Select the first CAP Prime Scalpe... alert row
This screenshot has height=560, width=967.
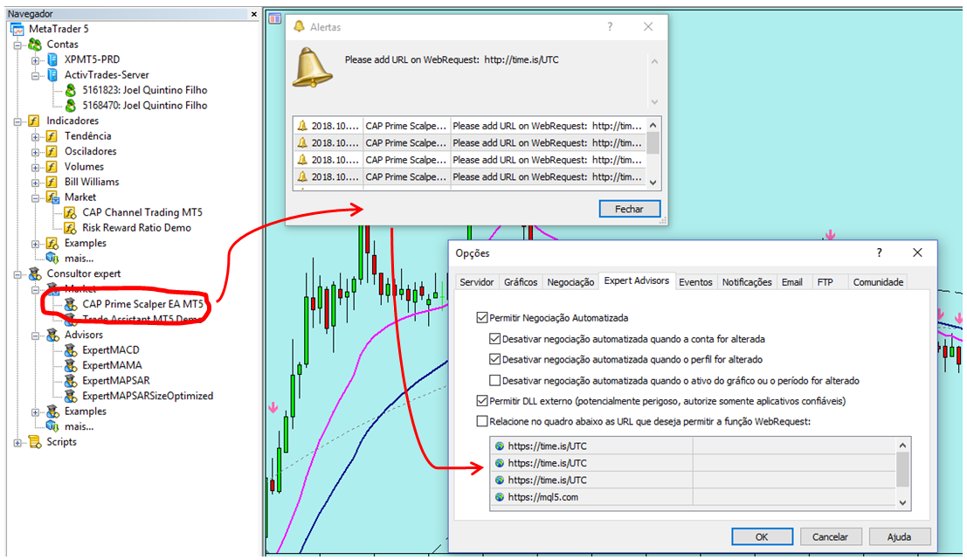pos(469,126)
